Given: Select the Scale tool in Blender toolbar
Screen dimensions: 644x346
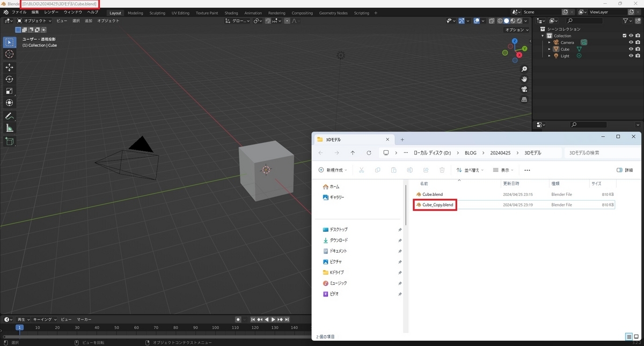Looking at the screenshot, I should point(9,91).
